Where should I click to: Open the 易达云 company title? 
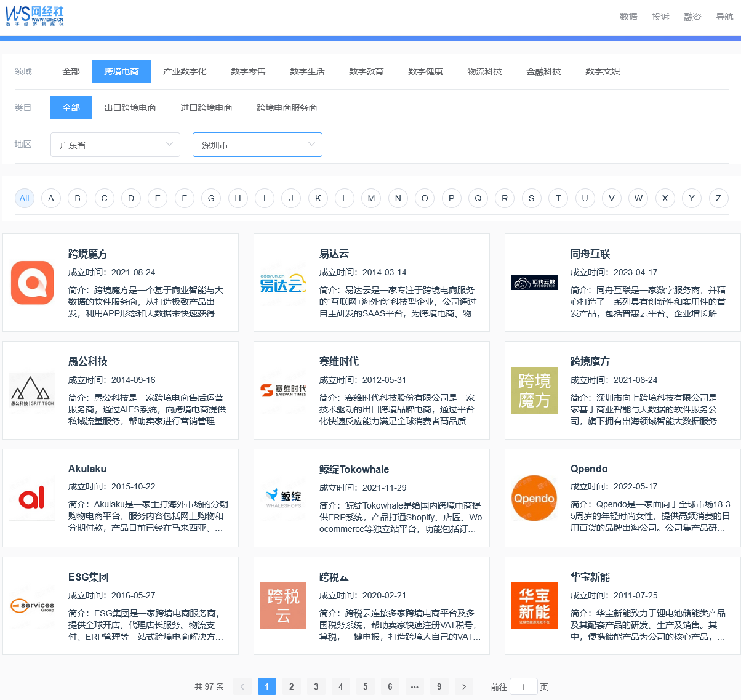click(x=334, y=254)
